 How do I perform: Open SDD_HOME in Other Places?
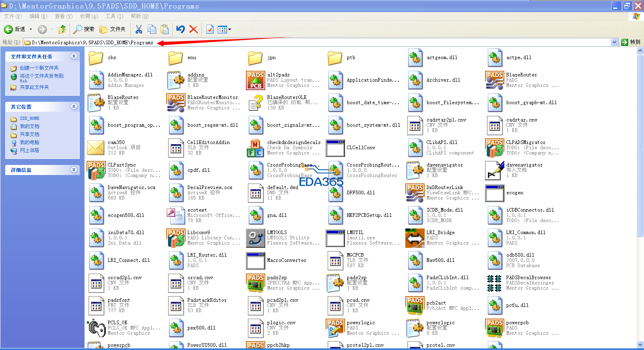pyautogui.click(x=29, y=119)
